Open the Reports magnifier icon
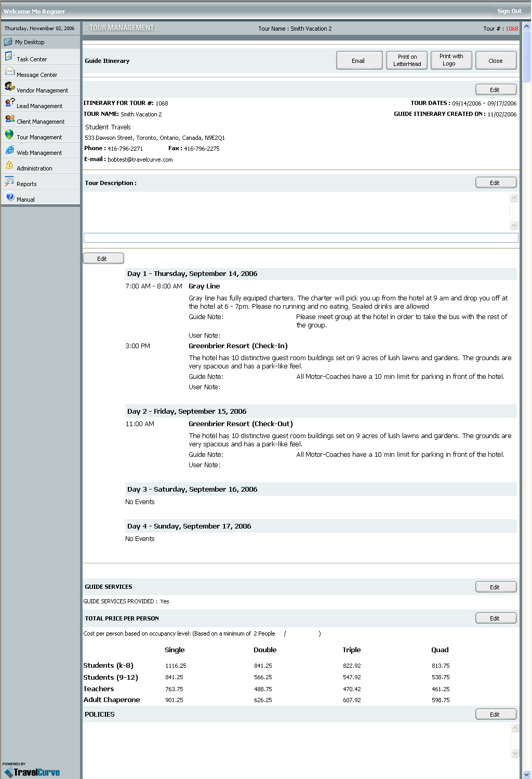Screen dimensions: 532x779 click(9, 181)
